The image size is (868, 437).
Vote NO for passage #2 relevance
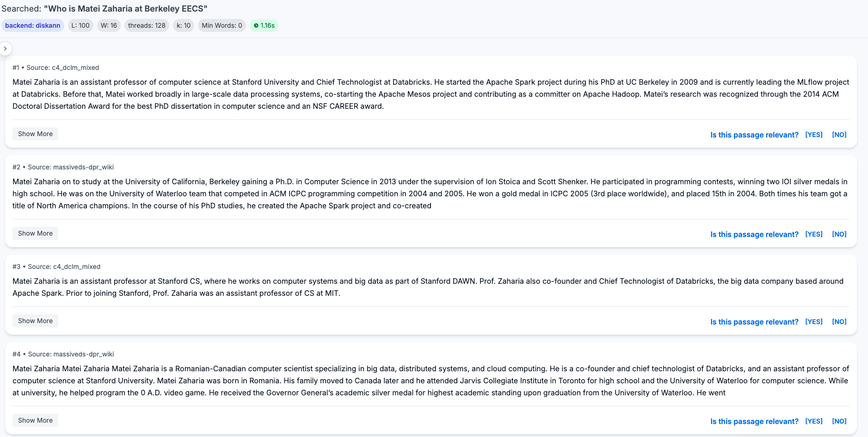pos(839,234)
